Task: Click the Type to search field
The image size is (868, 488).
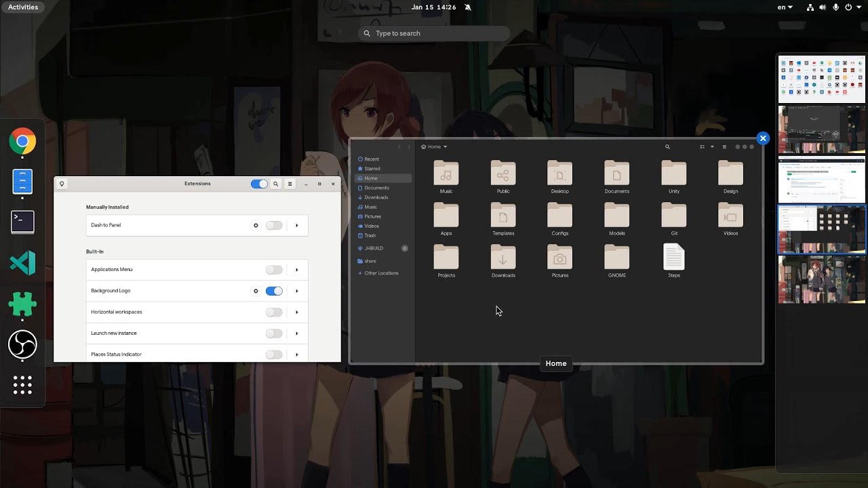Action: (434, 33)
